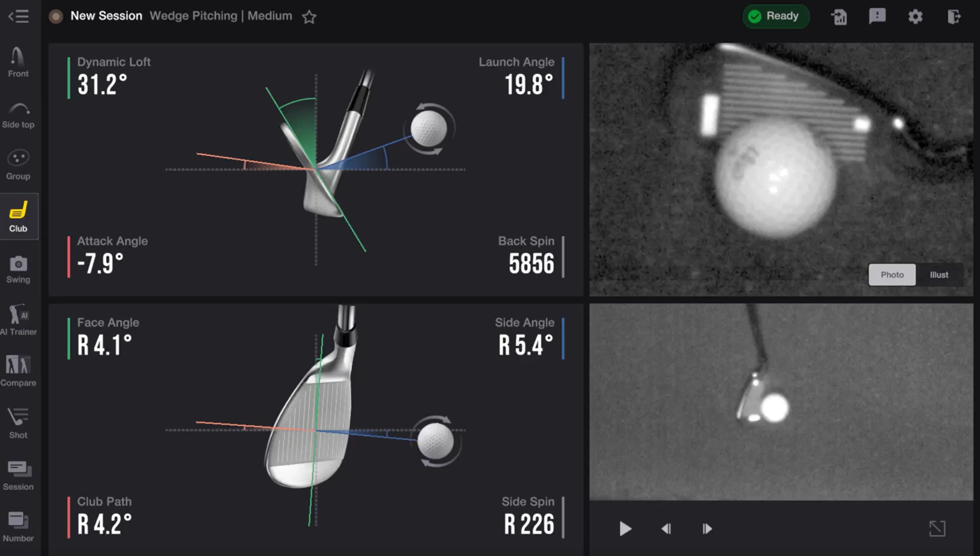Switch to the Shot view
980x556 pixels.
click(x=18, y=423)
